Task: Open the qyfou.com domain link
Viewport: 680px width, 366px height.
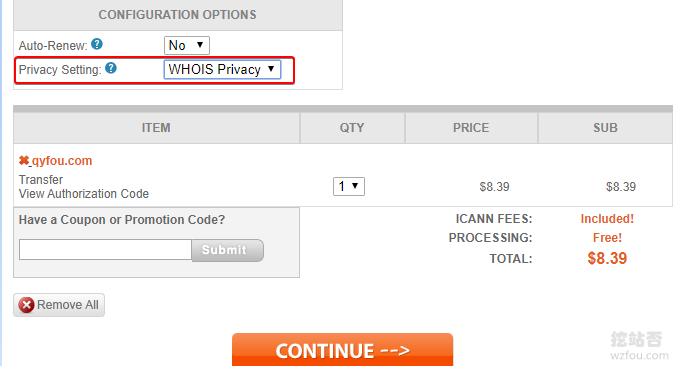Action: (62, 161)
